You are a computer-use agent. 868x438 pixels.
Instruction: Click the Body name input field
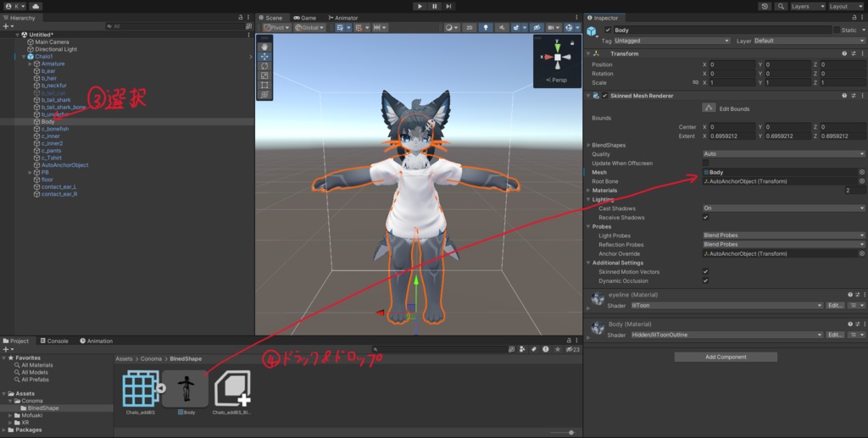point(722,30)
